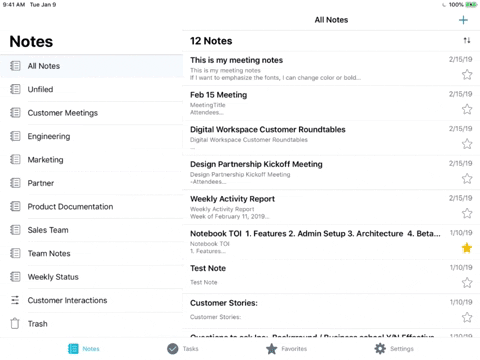Open the Marketing folder
Viewport: 480px width, 360px height.
pyautogui.click(x=91, y=160)
